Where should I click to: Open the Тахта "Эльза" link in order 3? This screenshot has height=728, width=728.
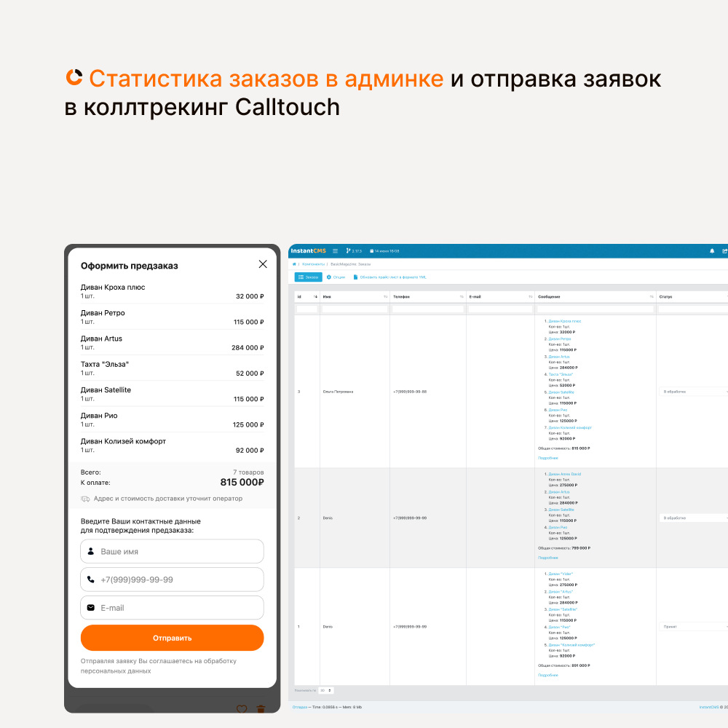click(561, 374)
